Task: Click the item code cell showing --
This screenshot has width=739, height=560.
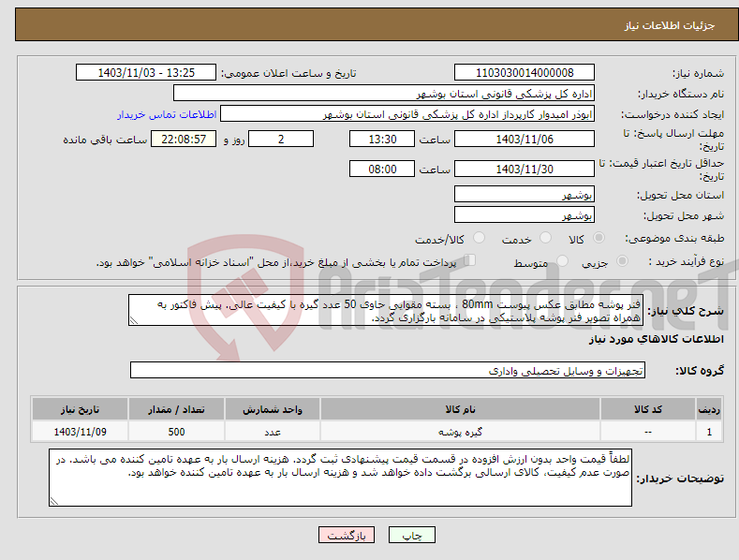Action: pyautogui.click(x=647, y=432)
